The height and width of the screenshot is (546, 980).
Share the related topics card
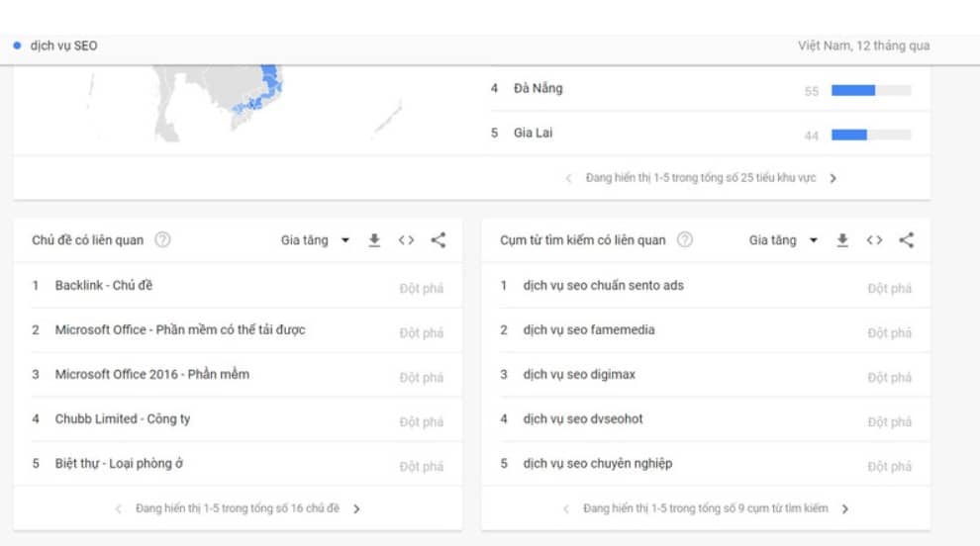click(x=439, y=240)
